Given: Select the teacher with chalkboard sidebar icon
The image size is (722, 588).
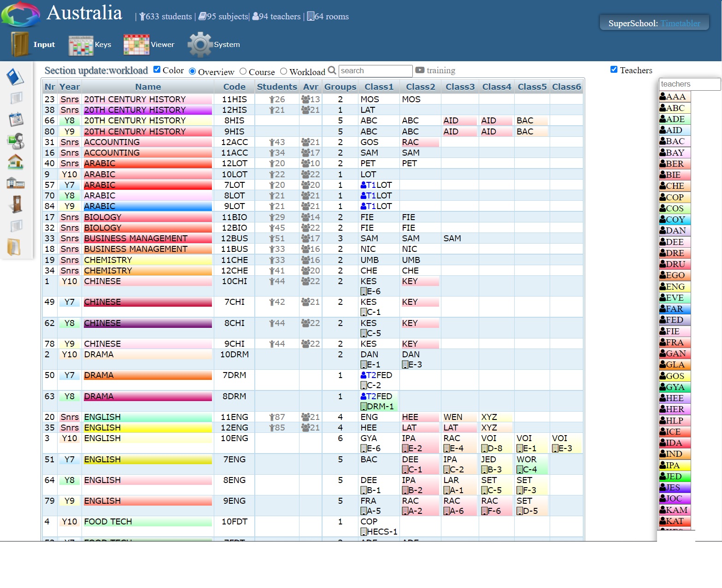Looking at the screenshot, I should (16, 141).
